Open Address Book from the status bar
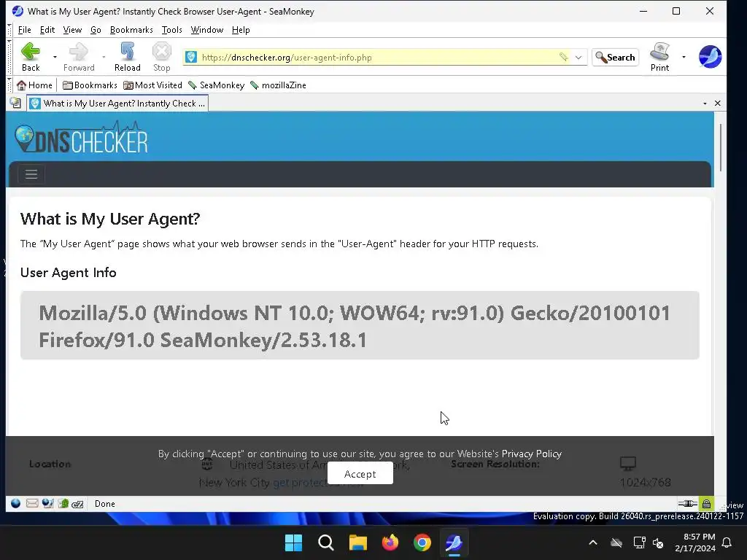This screenshot has height=560, width=747. (63, 503)
